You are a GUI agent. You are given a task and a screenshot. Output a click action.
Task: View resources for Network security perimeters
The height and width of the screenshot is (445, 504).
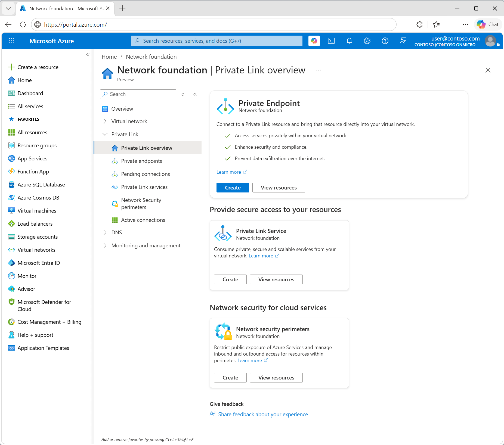[276, 378]
